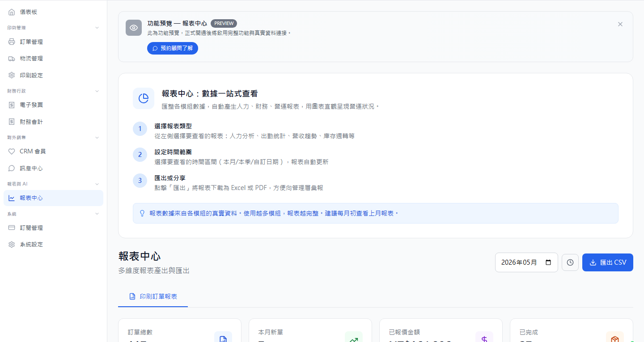
Task: Click heading 報表中心：數據一站式查看
Action: [x=210, y=94]
